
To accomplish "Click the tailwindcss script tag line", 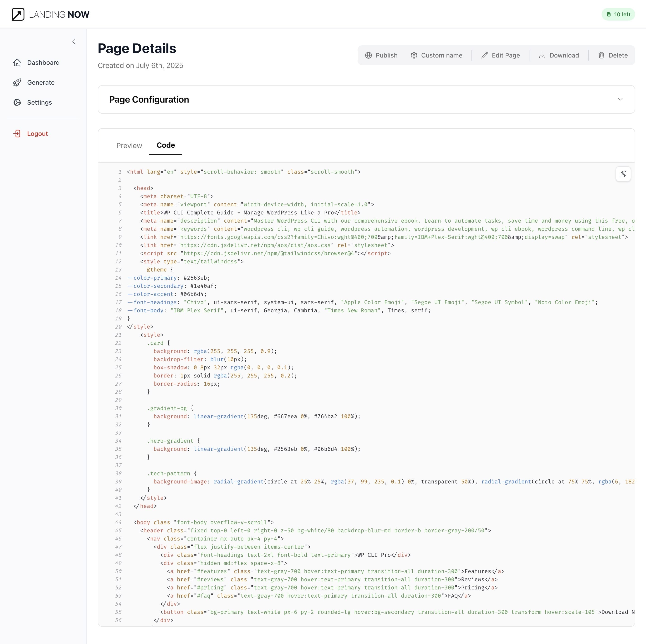I will (x=266, y=254).
